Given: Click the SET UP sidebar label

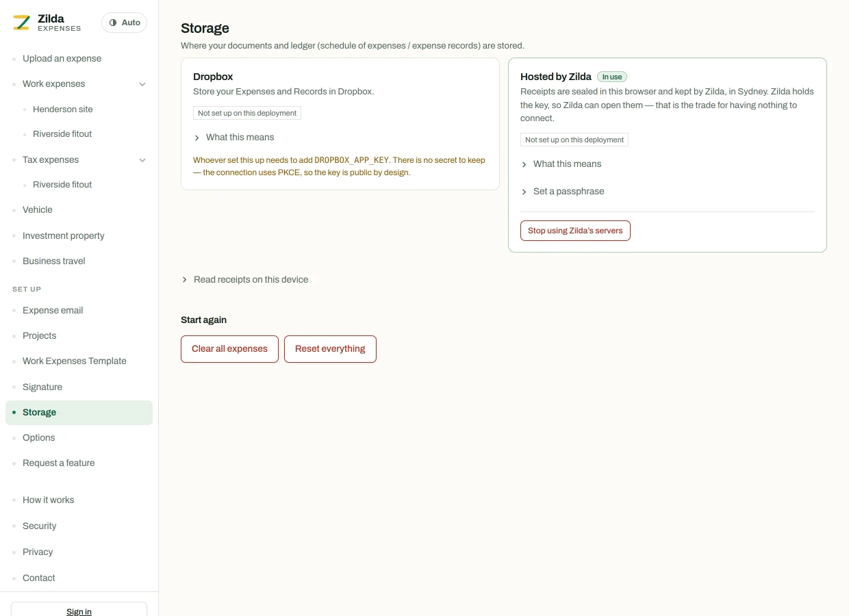Looking at the screenshot, I should (x=27, y=290).
